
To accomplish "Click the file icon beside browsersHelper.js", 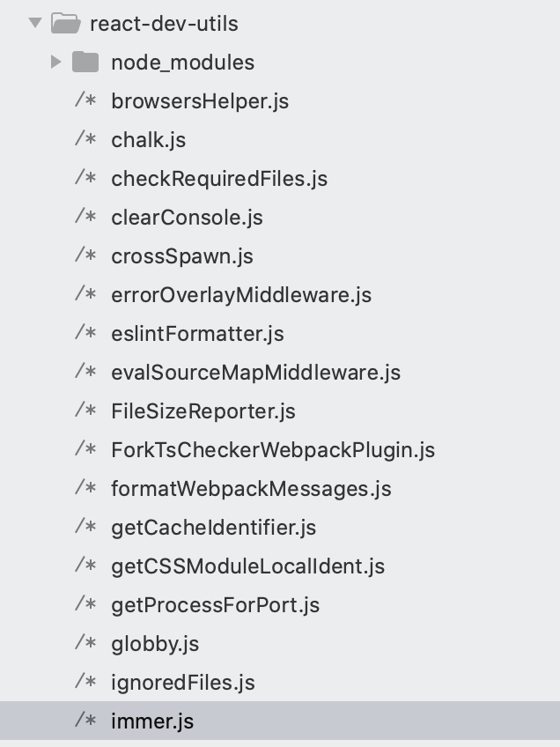I will click(85, 100).
